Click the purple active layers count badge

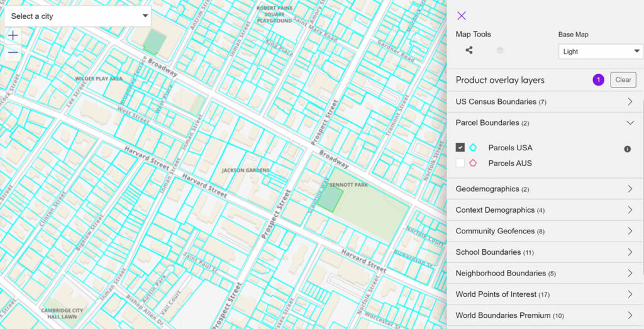tap(598, 80)
